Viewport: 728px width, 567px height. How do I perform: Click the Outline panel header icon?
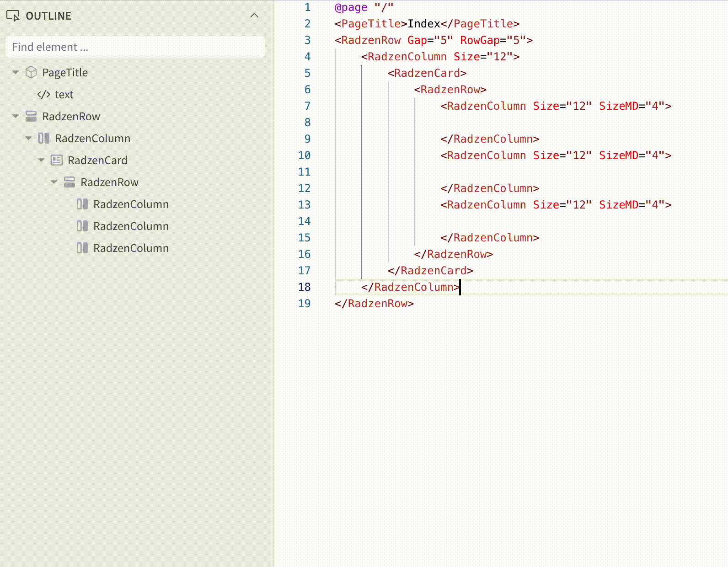(13, 16)
